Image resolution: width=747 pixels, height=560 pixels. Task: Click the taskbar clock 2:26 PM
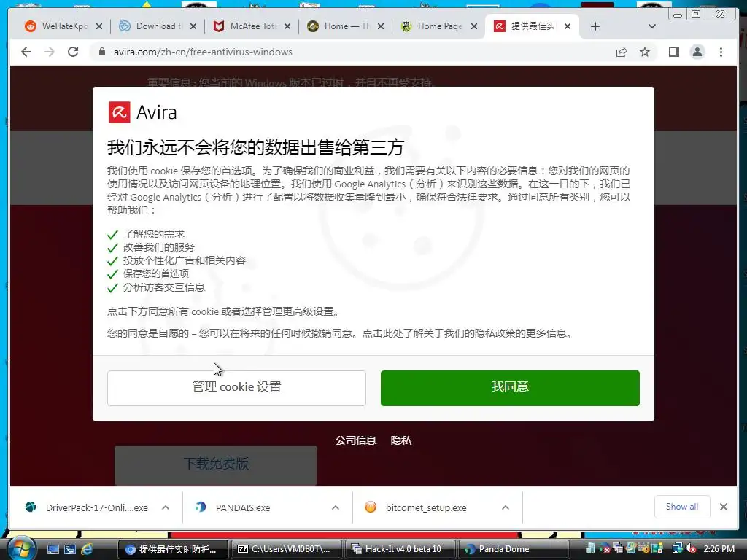coord(719,549)
